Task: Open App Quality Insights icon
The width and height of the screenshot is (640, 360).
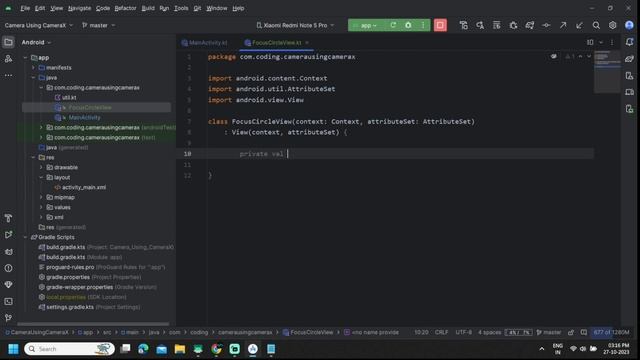Action: click(8, 284)
